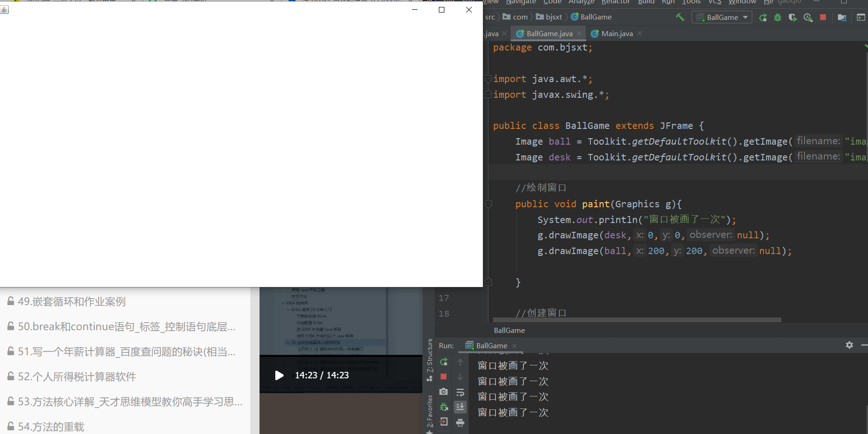Click the paint method closing fold marker

coord(488,282)
